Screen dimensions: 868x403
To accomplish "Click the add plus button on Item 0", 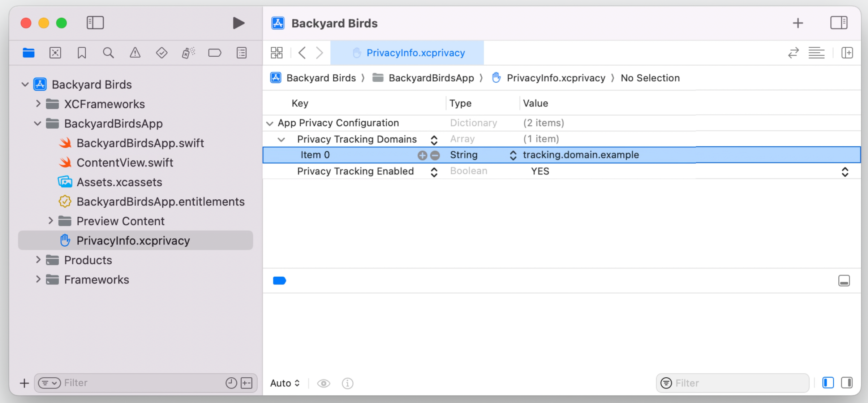I will point(422,155).
